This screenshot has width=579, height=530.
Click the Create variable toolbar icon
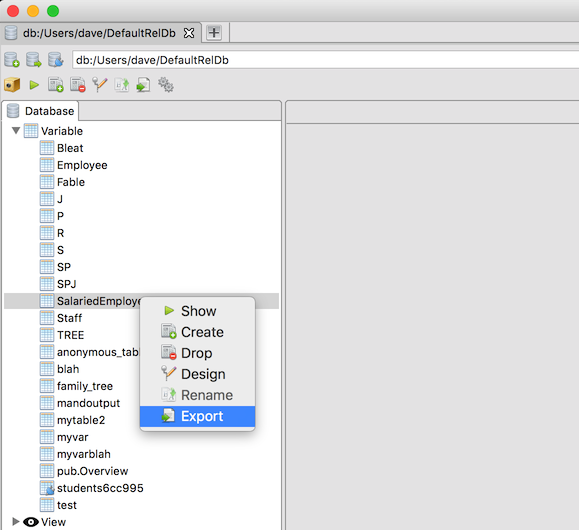pos(56,85)
